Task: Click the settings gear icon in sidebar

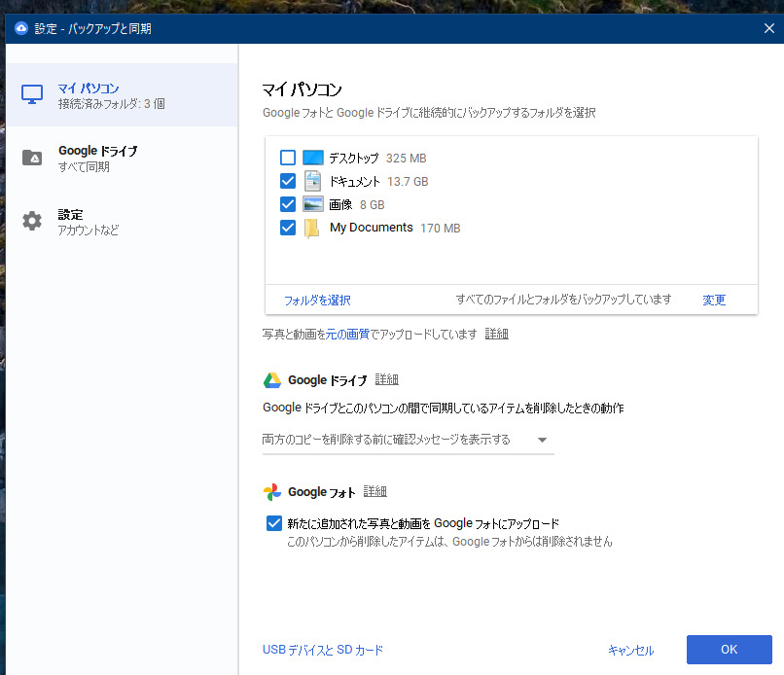Action: click(x=32, y=221)
